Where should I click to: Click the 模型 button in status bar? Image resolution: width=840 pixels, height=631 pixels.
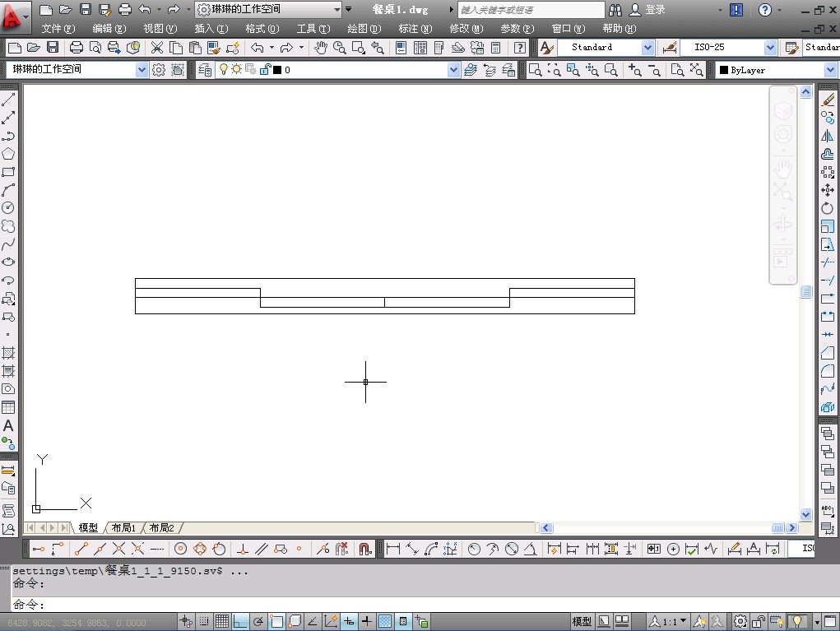pos(582,622)
